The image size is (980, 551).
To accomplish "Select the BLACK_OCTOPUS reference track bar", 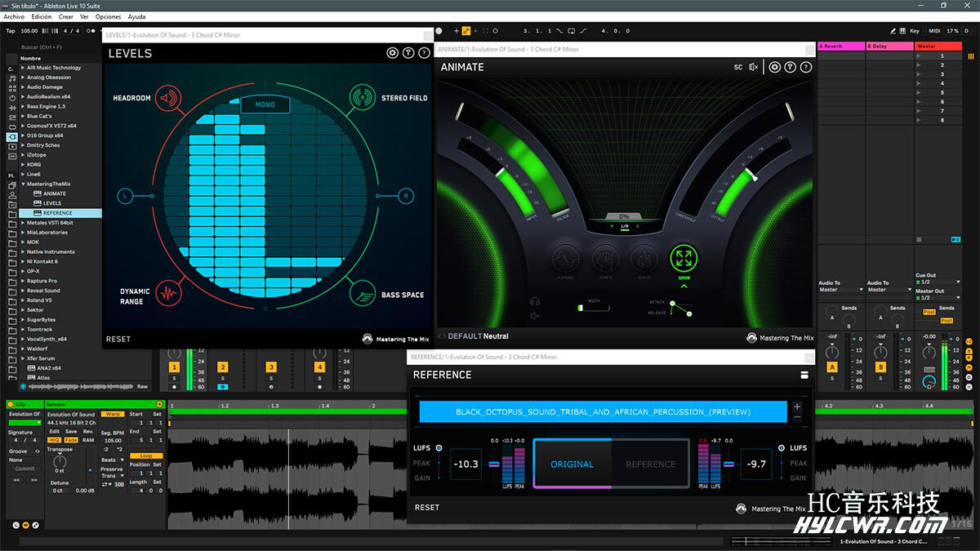I will coord(604,411).
